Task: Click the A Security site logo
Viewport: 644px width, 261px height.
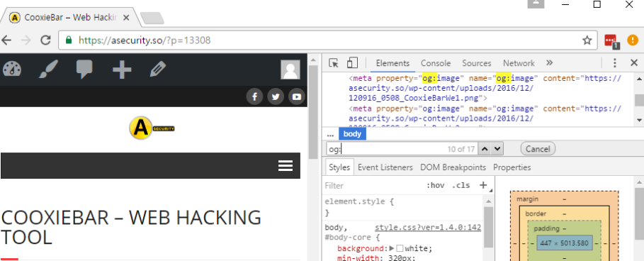Action: (x=152, y=128)
